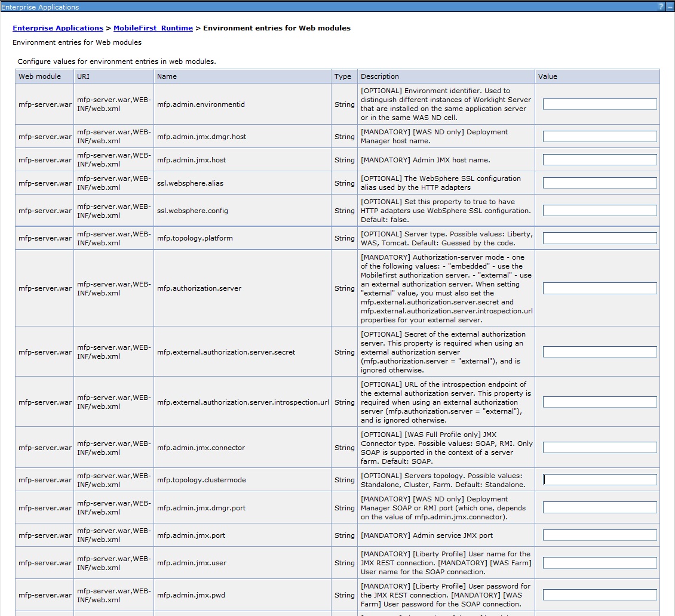Select the mfp.admin.jmx.port value field
Viewport: 675px width, 616px height.
[600, 535]
